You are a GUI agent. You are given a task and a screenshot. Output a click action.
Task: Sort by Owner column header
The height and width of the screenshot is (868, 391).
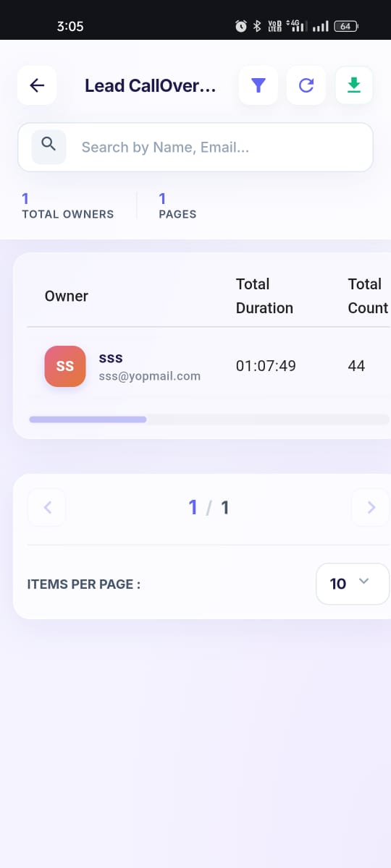(67, 296)
